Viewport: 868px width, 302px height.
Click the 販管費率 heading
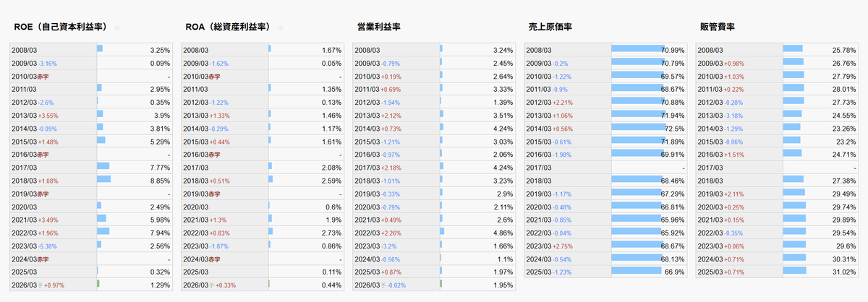coord(718,27)
